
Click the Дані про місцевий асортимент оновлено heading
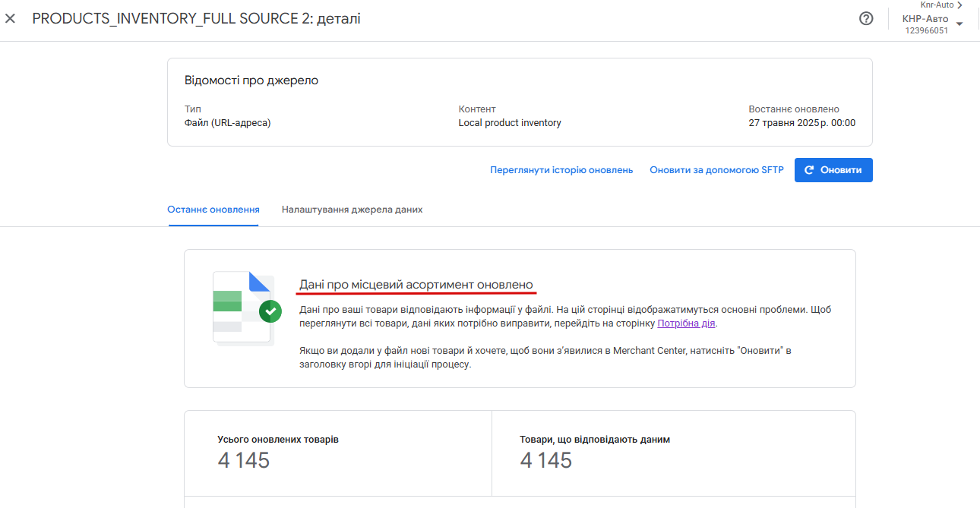tap(416, 285)
